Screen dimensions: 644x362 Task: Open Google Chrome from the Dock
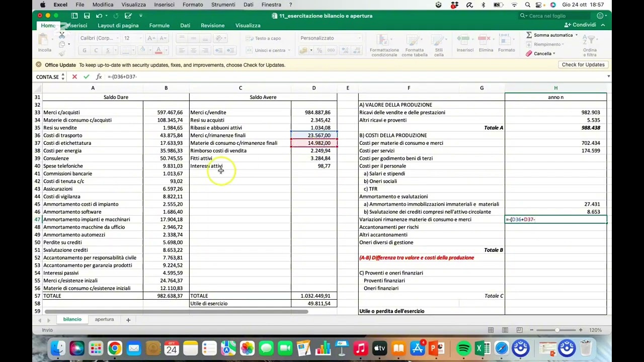point(115,348)
